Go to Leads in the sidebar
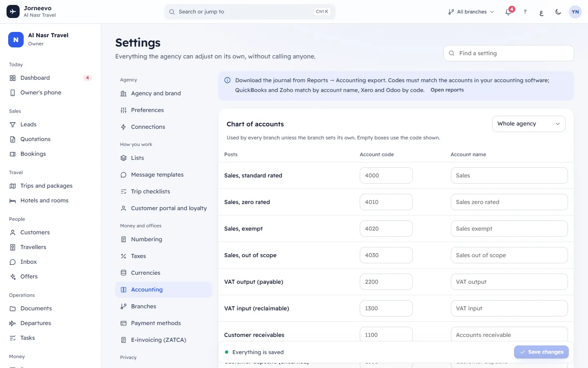588x368 pixels. [51, 124]
